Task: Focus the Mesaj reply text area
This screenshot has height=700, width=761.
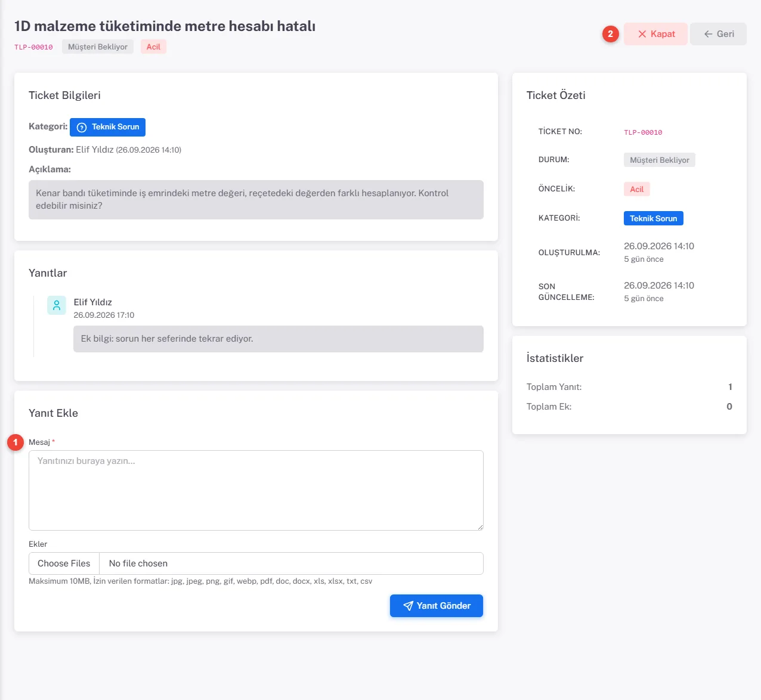Action: tap(256, 490)
